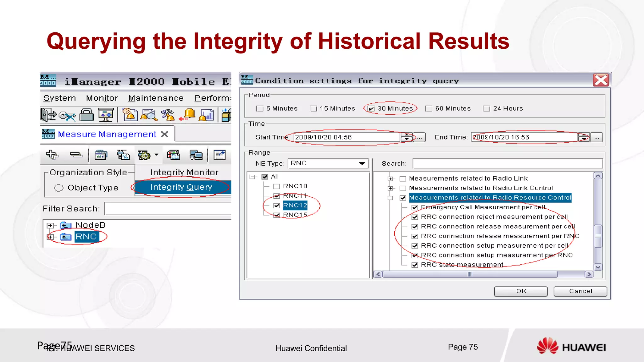Check the RNC10 checkbox

pyautogui.click(x=277, y=186)
